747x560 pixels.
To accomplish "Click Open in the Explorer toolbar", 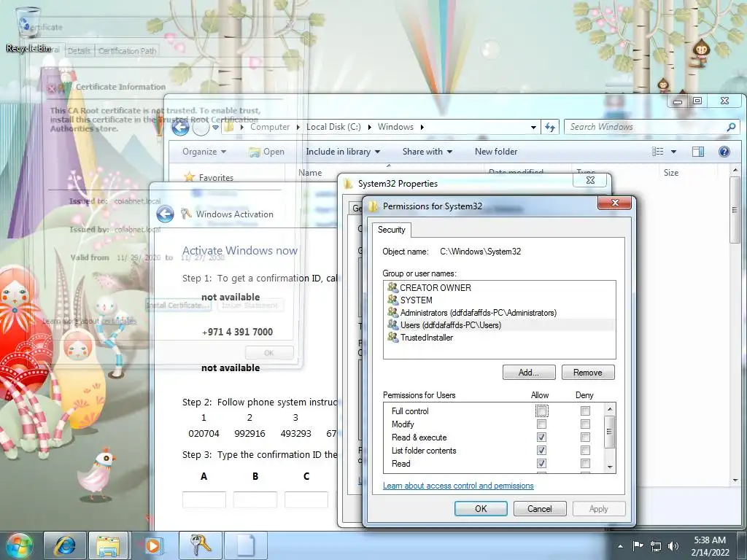I will 267,152.
